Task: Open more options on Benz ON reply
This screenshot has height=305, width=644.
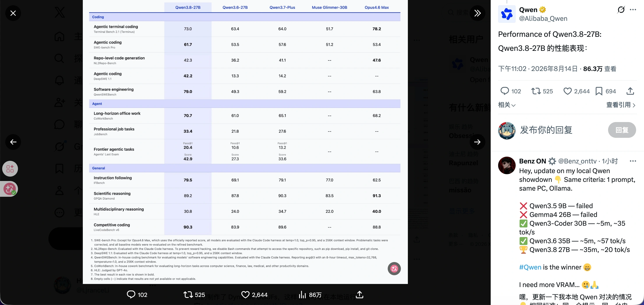Action: point(633,161)
